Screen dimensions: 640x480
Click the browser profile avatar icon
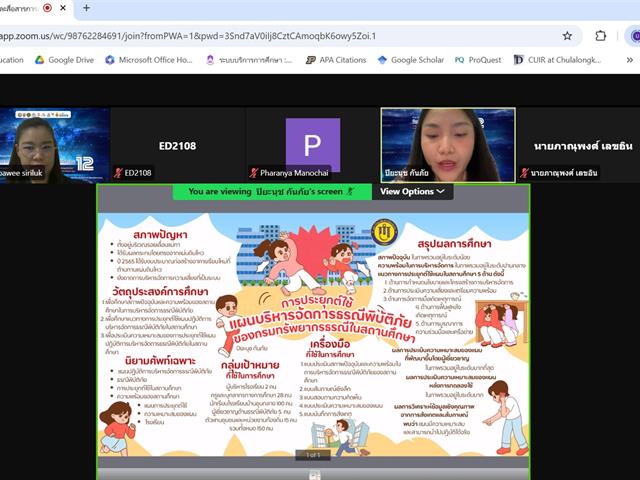(x=634, y=36)
